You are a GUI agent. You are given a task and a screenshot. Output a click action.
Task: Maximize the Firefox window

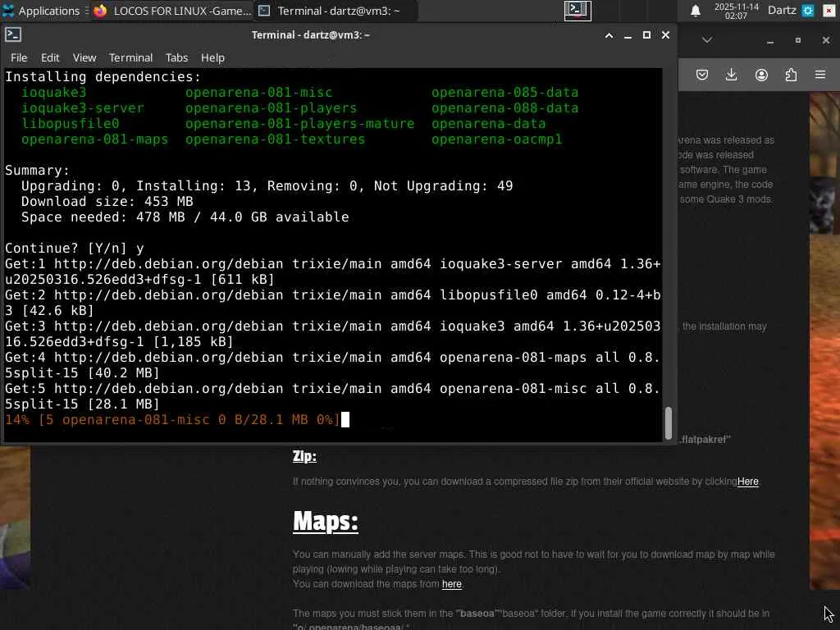pyautogui.click(x=798, y=40)
